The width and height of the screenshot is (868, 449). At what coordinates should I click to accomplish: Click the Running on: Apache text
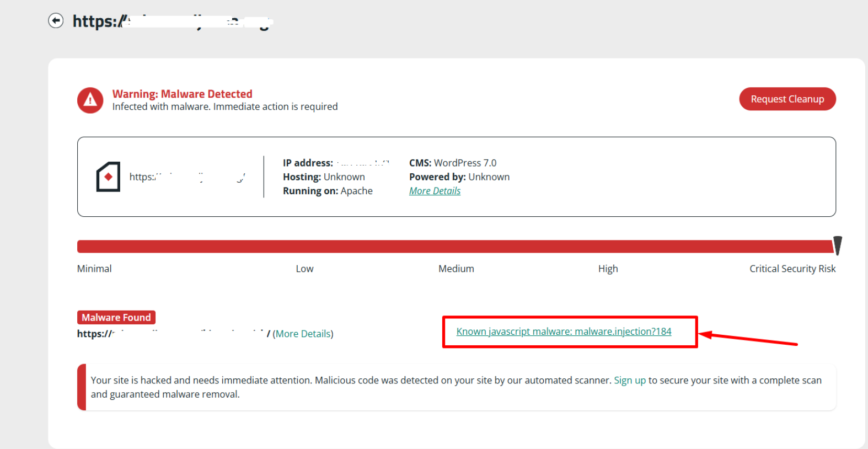click(x=328, y=191)
